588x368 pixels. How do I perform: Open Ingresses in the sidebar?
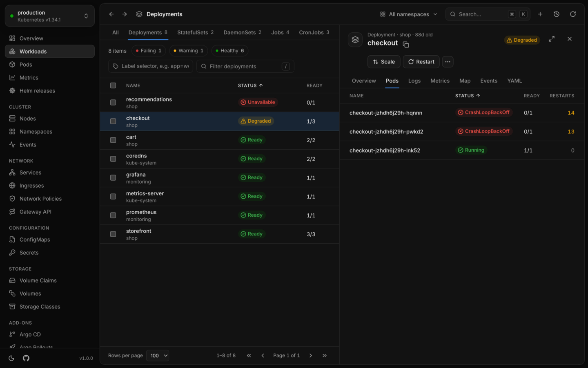coord(50,186)
